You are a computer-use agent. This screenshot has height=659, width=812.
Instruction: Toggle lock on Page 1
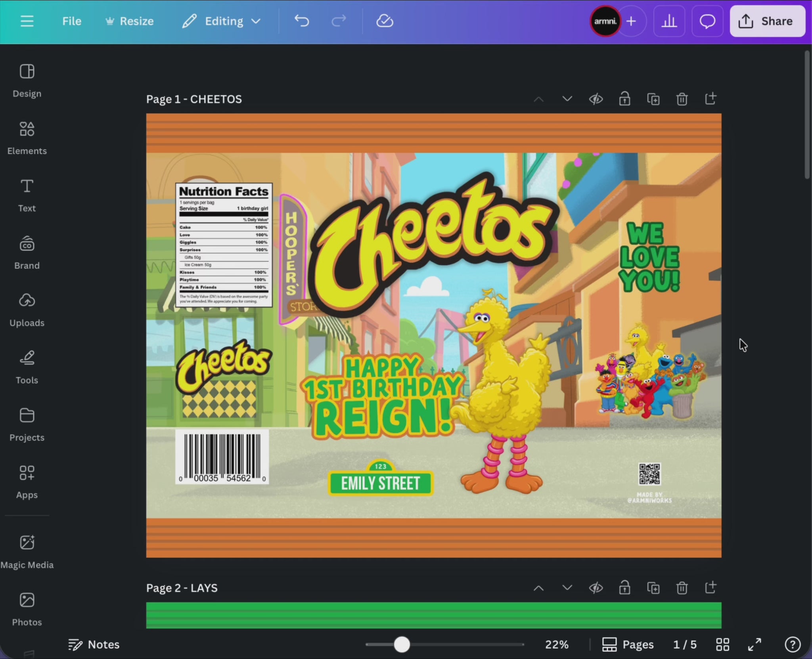[624, 99]
